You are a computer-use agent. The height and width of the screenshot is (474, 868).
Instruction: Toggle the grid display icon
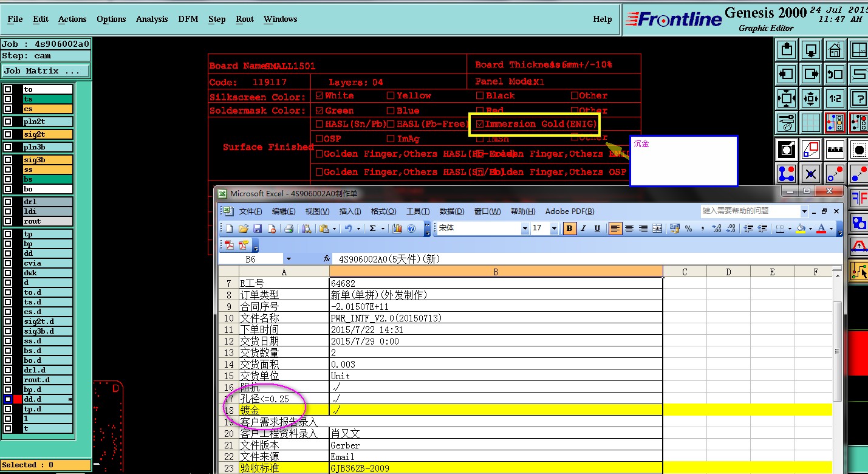(811, 123)
